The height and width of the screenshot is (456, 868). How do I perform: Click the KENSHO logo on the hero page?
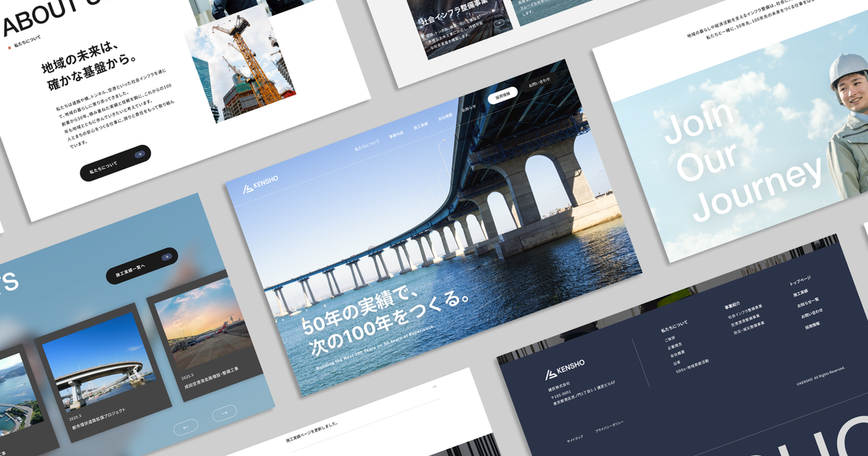pyautogui.click(x=260, y=184)
